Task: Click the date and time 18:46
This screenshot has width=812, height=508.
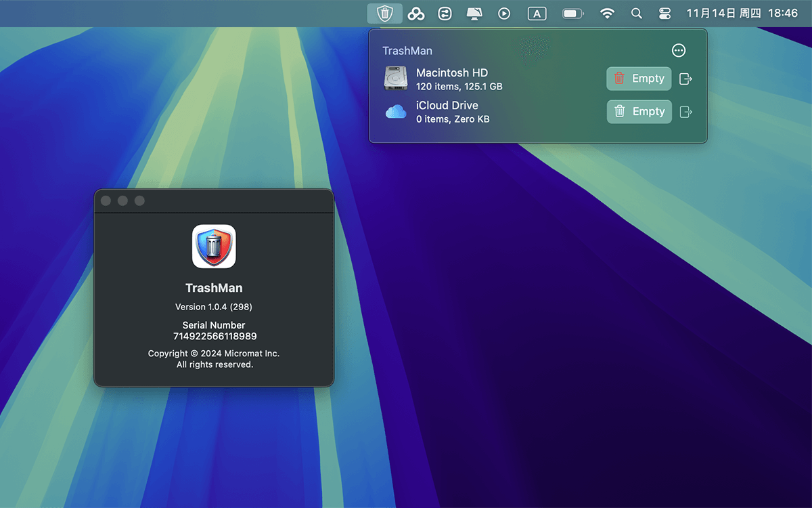Action: point(742,14)
